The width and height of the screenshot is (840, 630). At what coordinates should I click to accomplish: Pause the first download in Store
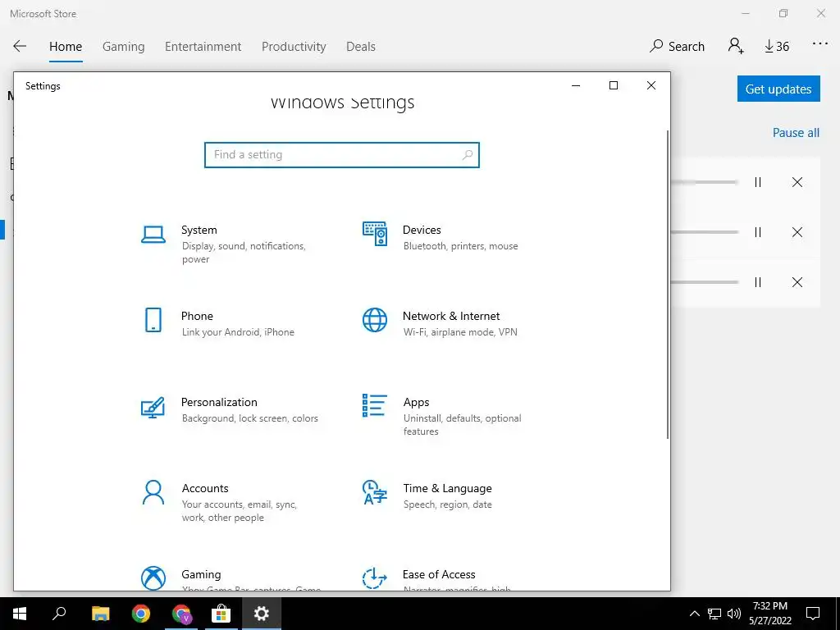[757, 182]
